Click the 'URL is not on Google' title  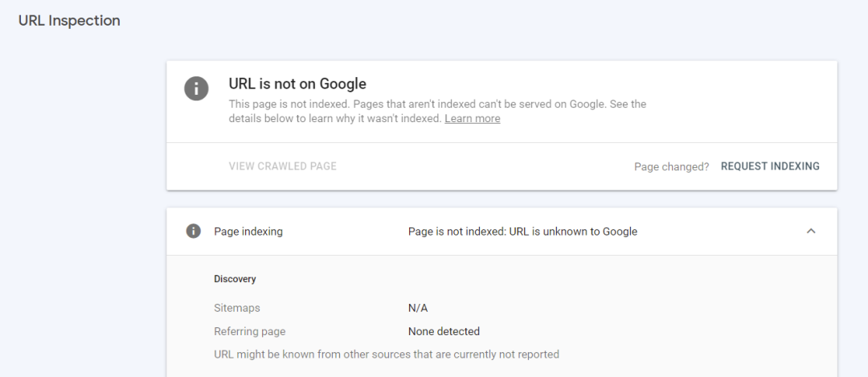point(297,84)
